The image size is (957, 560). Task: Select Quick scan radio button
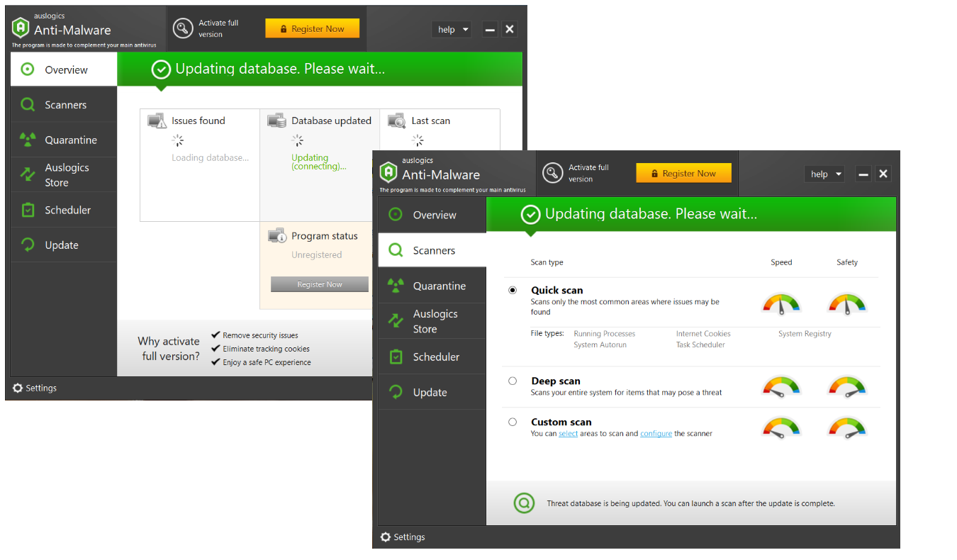pos(513,290)
